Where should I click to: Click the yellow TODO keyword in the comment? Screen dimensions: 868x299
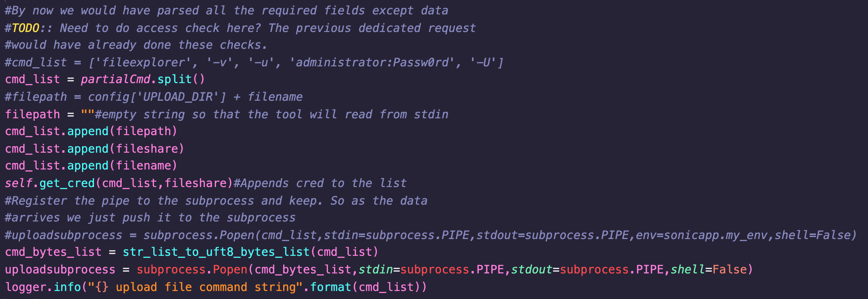(26, 28)
